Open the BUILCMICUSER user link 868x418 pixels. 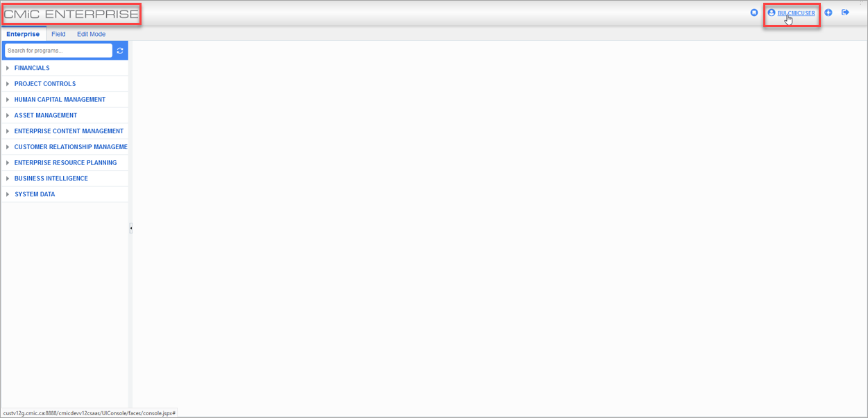click(796, 13)
